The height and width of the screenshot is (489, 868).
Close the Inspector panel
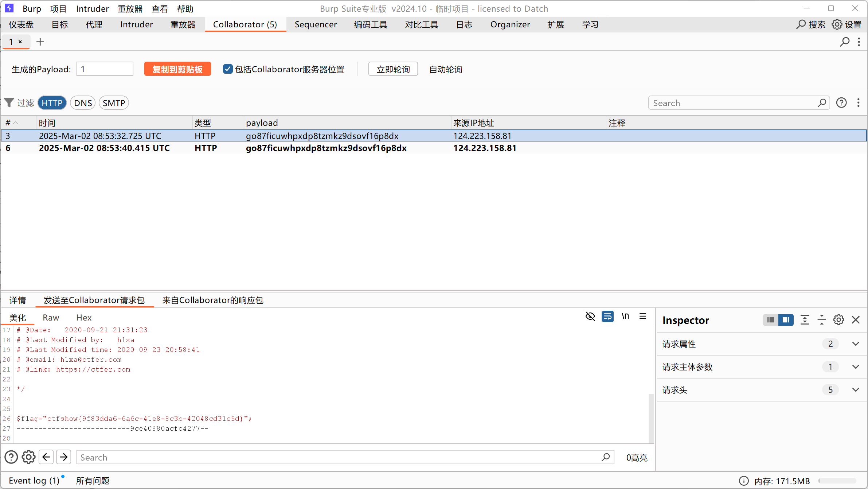856,320
